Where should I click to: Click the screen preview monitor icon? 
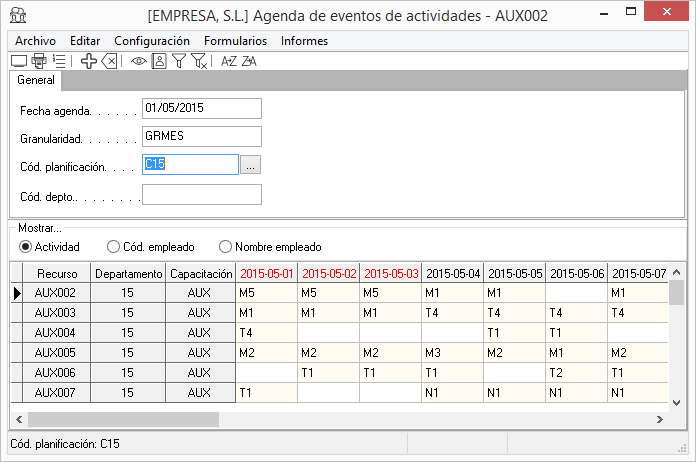(19, 61)
